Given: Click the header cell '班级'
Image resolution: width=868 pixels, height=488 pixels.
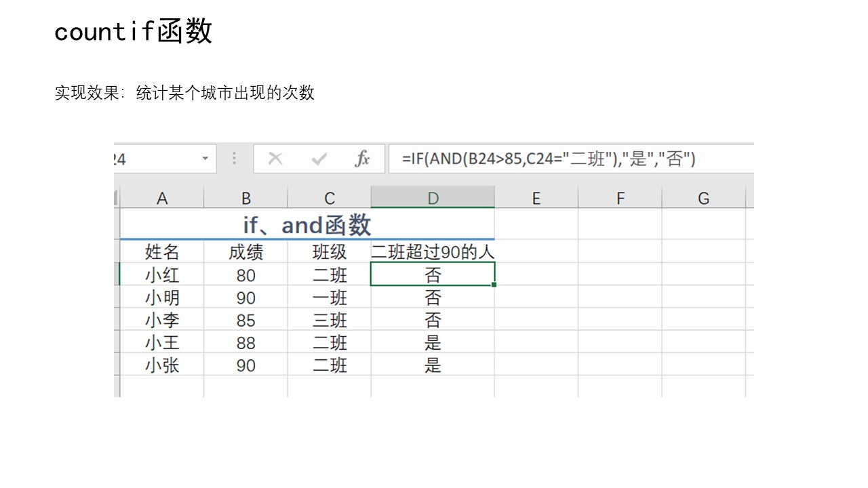Looking at the screenshot, I should [x=330, y=252].
